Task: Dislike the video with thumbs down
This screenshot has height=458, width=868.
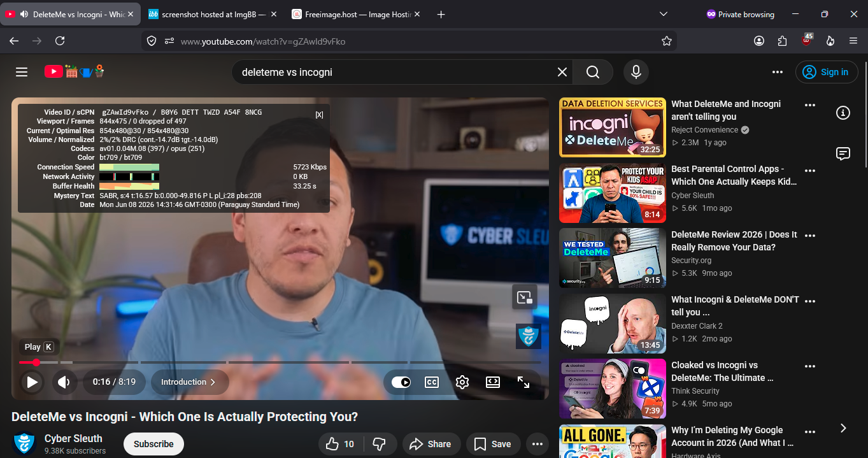Action: pyautogui.click(x=380, y=444)
